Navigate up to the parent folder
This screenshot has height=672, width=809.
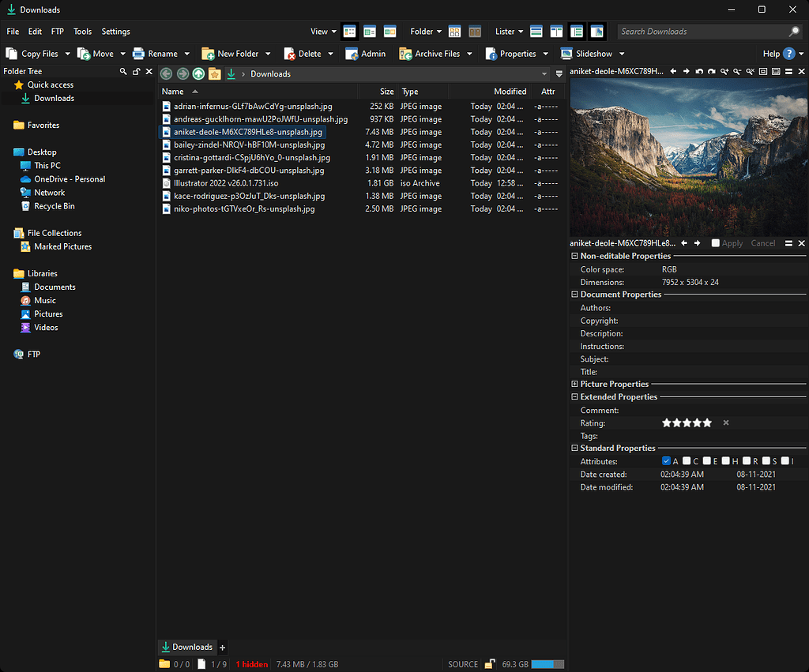click(x=198, y=73)
